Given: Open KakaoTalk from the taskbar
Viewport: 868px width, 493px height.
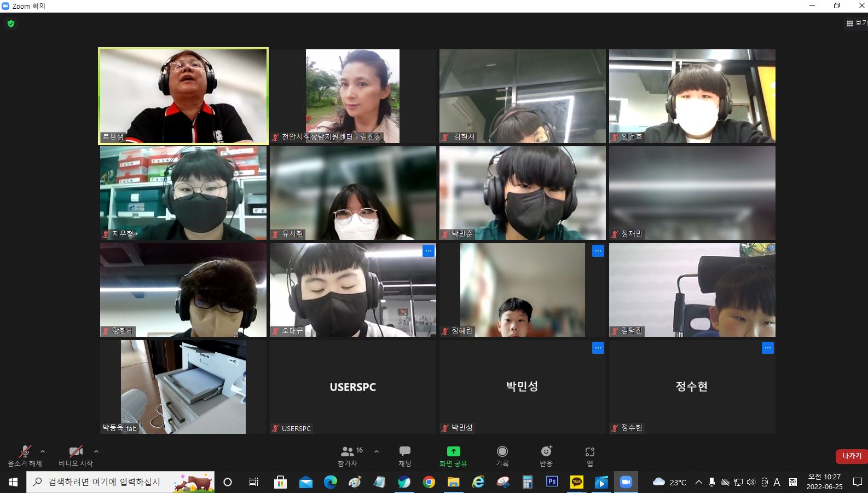Looking at the screenshot, I should click(x=577, y=482).
